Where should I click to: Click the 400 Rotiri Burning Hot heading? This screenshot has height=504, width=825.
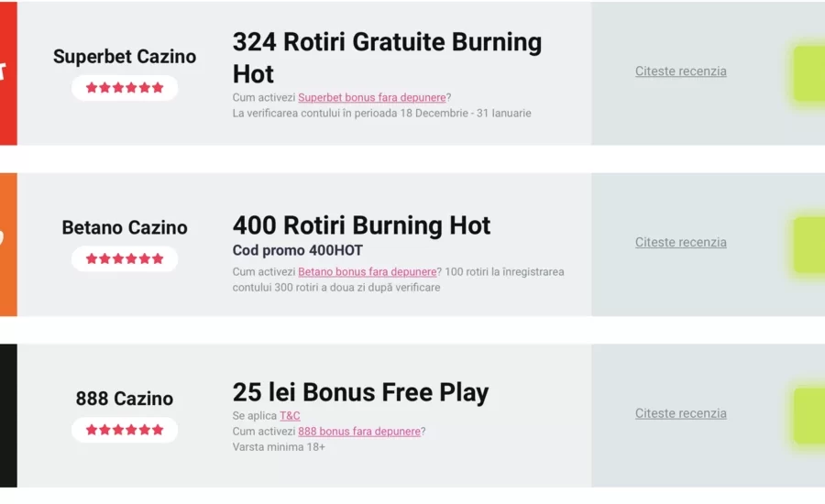point(361,225)
